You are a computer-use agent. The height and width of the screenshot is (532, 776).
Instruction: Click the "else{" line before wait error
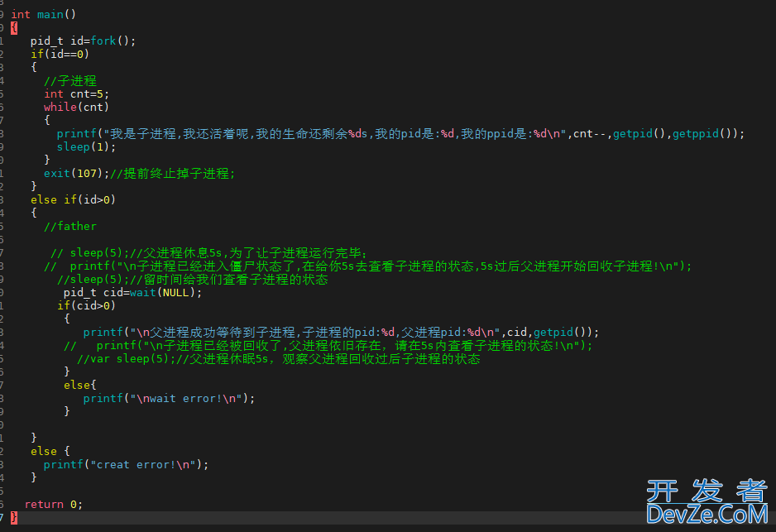click(x=79, y=385)
